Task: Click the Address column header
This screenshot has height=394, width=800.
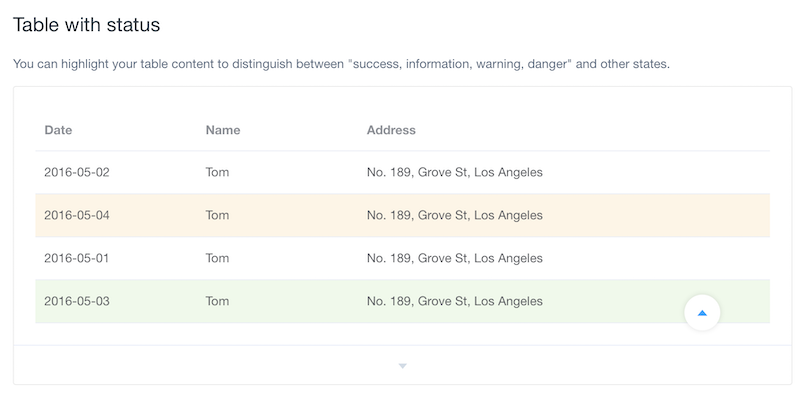Action: pos(391,130)
